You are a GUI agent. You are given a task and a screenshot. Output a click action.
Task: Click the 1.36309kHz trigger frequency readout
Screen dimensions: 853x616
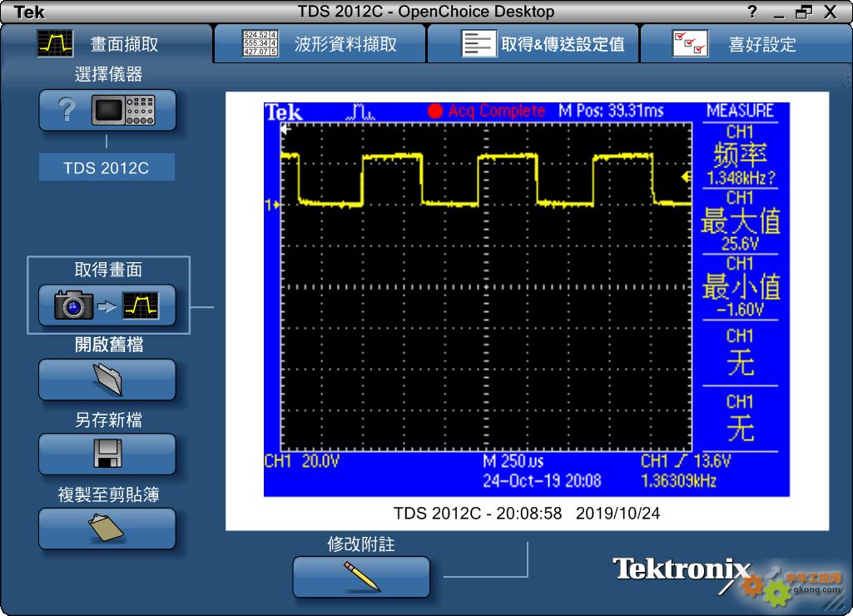click(678, 481)
